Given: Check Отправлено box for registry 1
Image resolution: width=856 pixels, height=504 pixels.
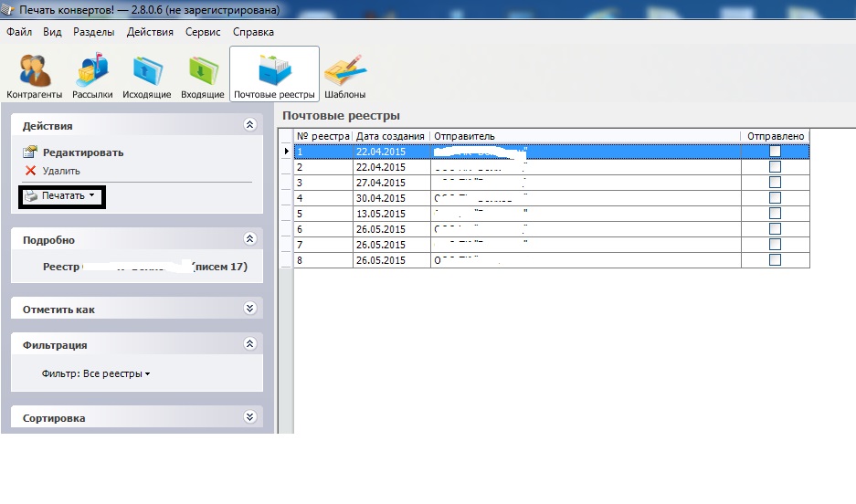Looking at the screenshot, I should pyautogui.click(x=775, y=152).
